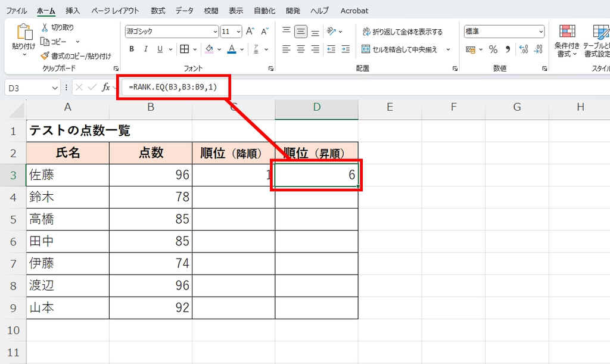Click the Accounting number format icon
Viewport: 610px width, 364px height.
coord(471,49)
